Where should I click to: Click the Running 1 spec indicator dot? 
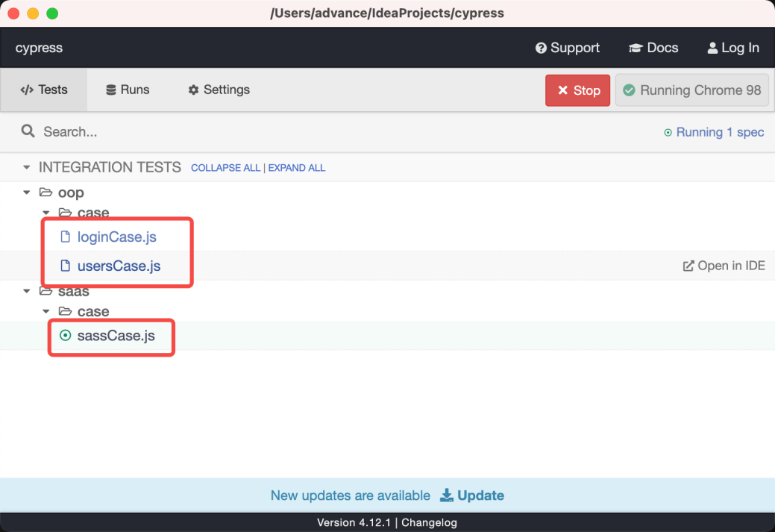pos(668,133)
